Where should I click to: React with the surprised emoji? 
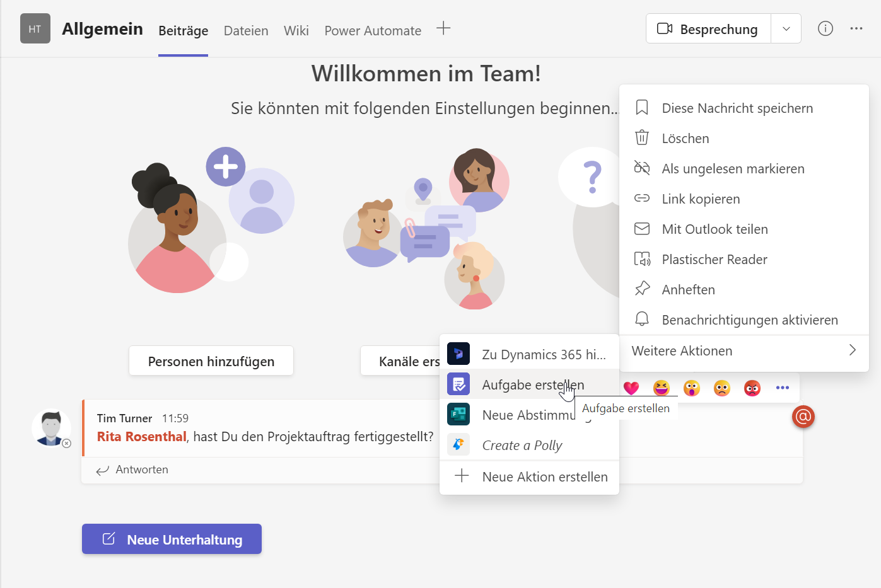[692, 388]
